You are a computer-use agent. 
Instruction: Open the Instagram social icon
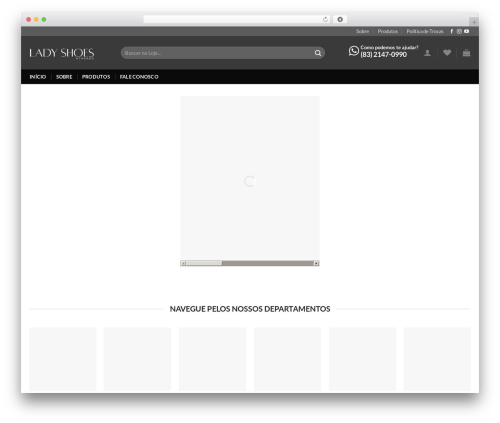[x=459, y=31]
